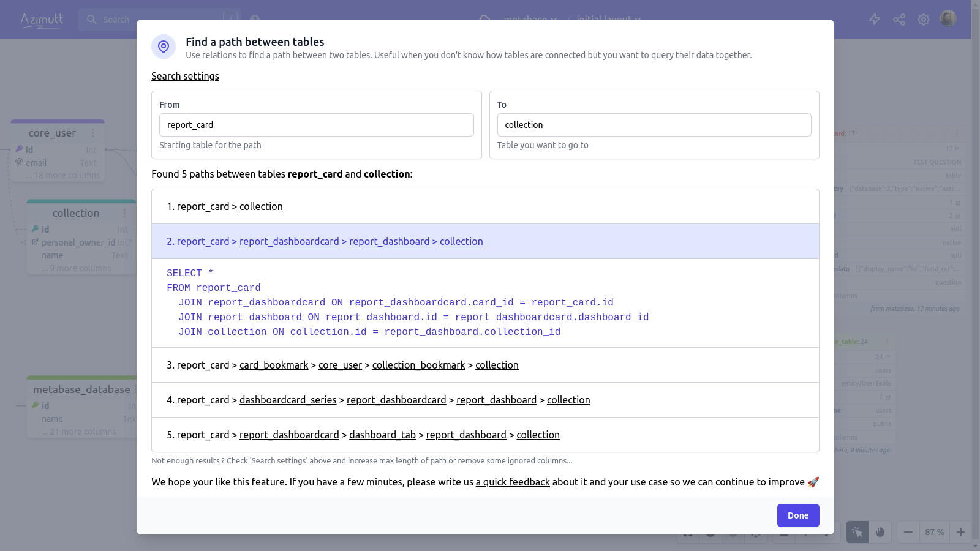Switch to the hand drag tool
This screenshot has height=551, width=980.
pos(880,532)
